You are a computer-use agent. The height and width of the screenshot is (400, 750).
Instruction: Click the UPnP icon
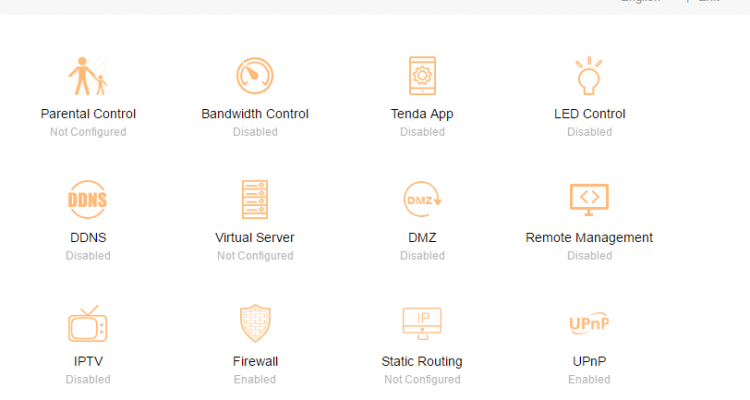click(x=589, y=324)
